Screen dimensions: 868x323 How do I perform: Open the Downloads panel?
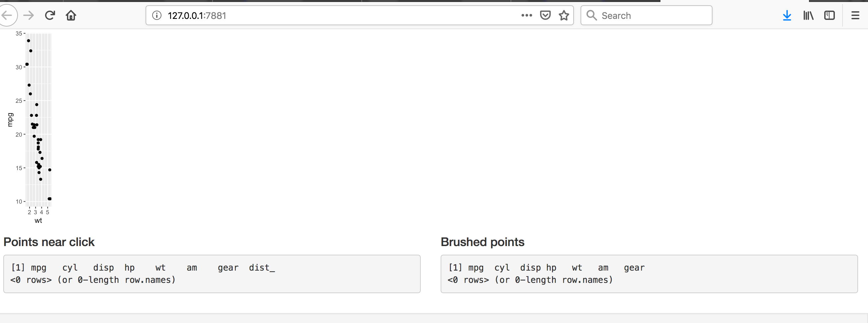pos(787,15)
